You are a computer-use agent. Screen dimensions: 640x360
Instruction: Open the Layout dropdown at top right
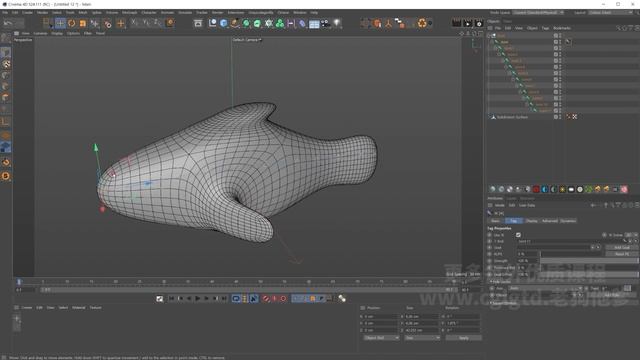tap(611, 13)
